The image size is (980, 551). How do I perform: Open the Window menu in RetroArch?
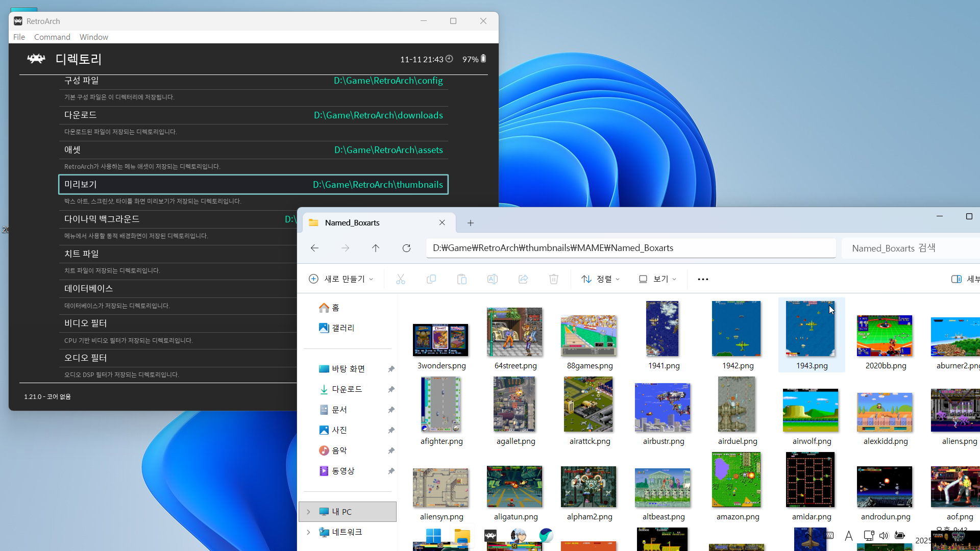click(x=94, y=37)
